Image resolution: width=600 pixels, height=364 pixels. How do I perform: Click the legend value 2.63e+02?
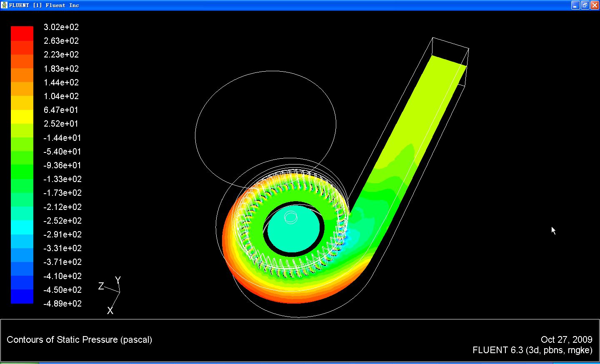click(61, 41)
